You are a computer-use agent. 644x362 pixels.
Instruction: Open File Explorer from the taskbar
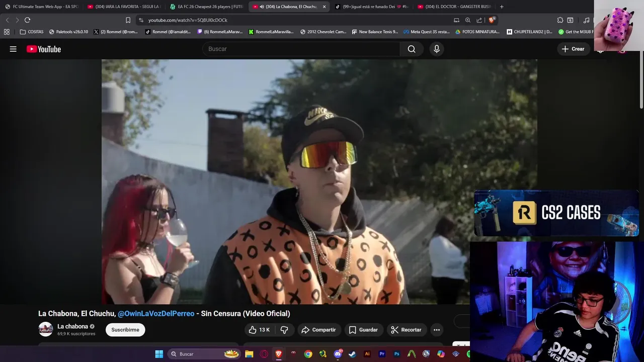point(249,354)
